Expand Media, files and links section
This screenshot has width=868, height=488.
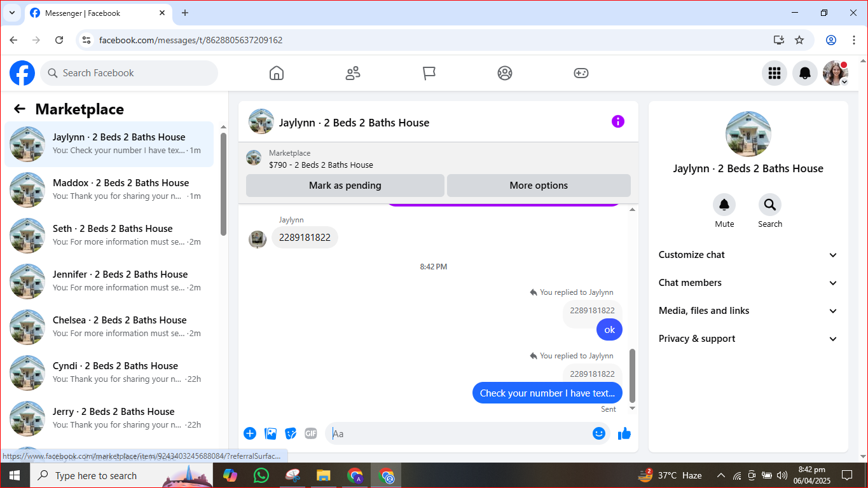point(748,311)
